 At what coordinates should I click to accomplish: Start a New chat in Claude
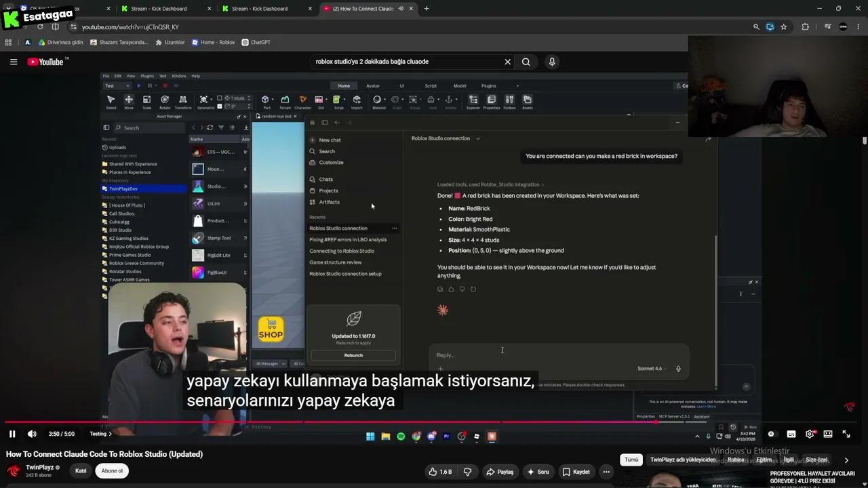(x=330, y=140)
